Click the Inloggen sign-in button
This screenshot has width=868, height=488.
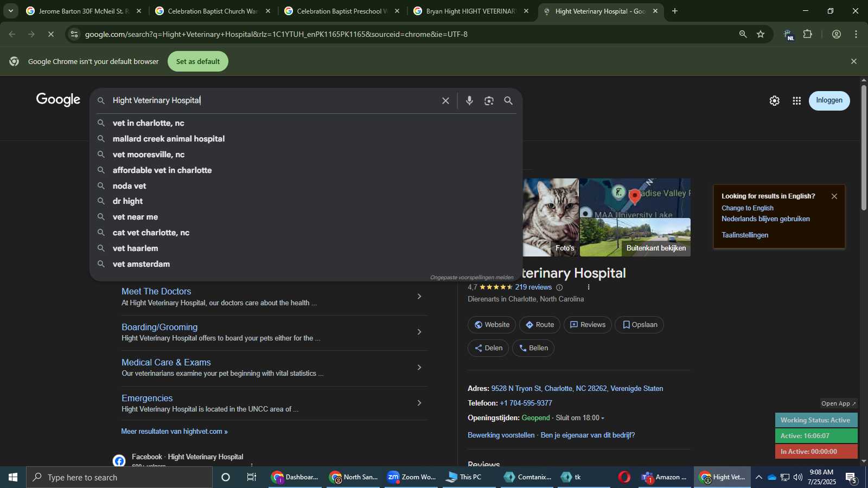[829, 100]
